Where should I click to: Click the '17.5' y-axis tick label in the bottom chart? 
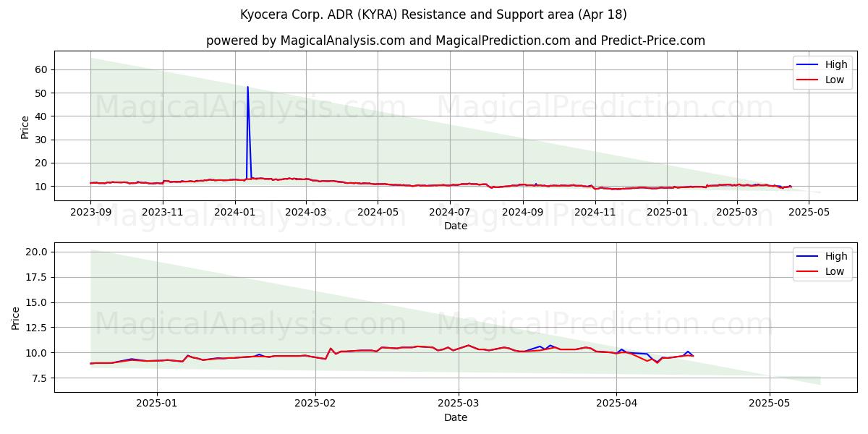(x=38, y=277)
